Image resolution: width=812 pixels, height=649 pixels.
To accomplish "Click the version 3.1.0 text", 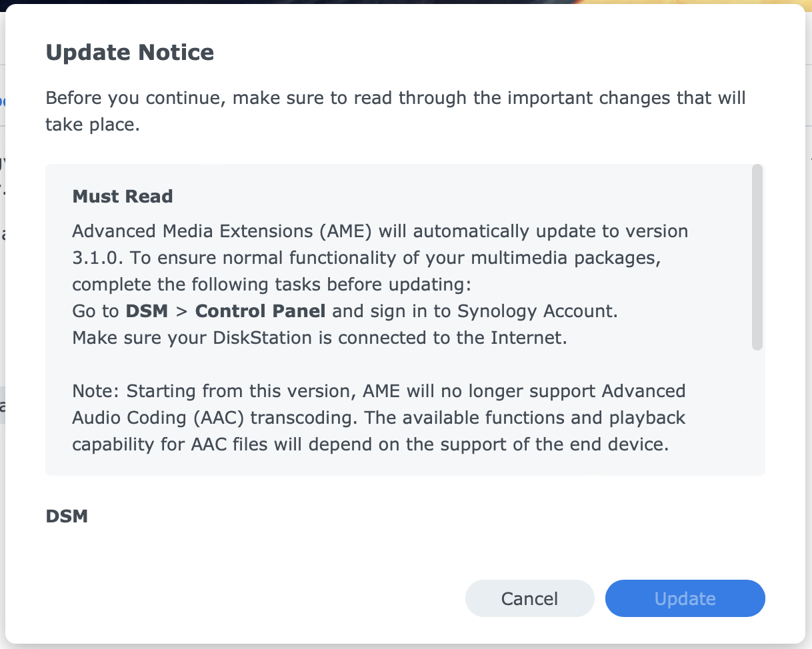I will 90,258.
